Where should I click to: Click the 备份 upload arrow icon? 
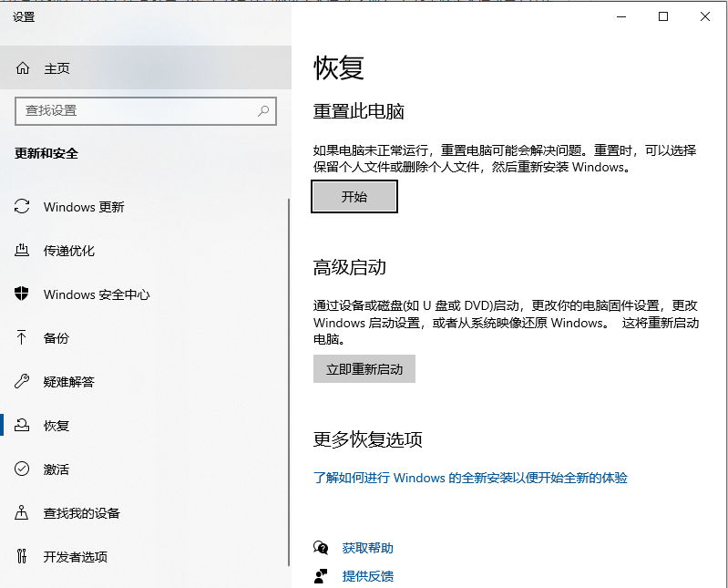[23, 338]
